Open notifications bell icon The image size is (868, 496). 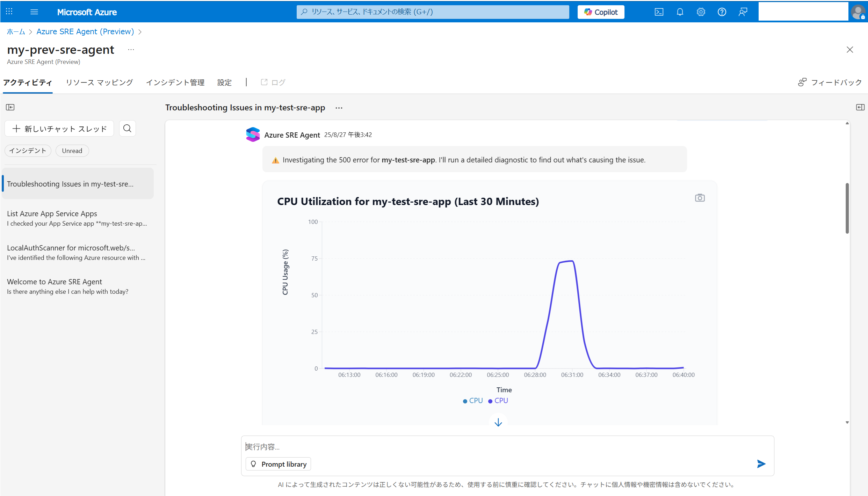[680, 12]
